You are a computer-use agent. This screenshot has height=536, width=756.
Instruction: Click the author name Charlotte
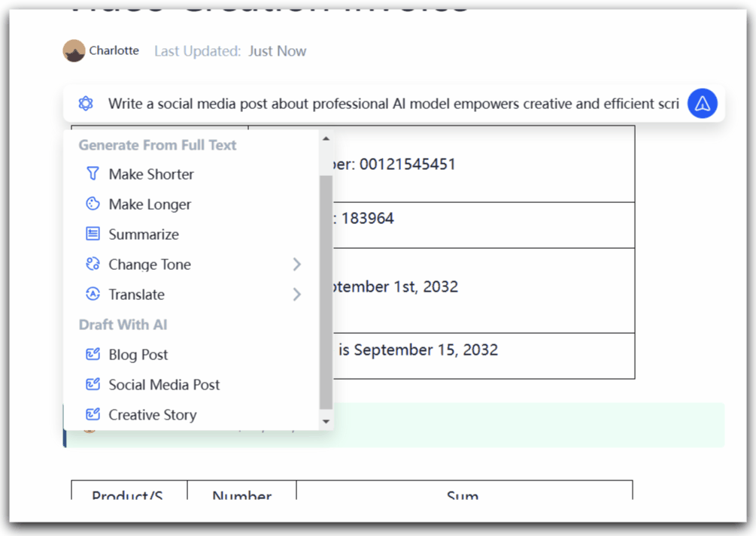pos(114,51)
